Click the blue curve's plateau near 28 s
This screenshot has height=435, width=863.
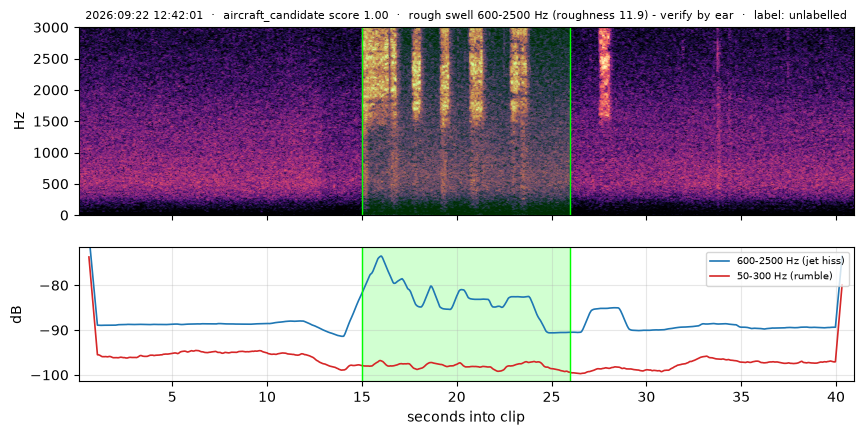(x=605, y=308)
